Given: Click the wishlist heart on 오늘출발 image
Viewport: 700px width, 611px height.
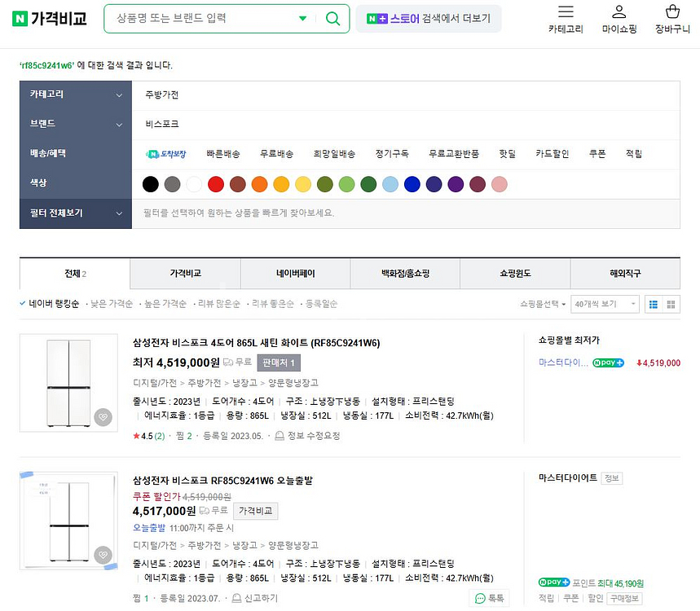Looking at the screenshot, I should (x=103, y=555).
